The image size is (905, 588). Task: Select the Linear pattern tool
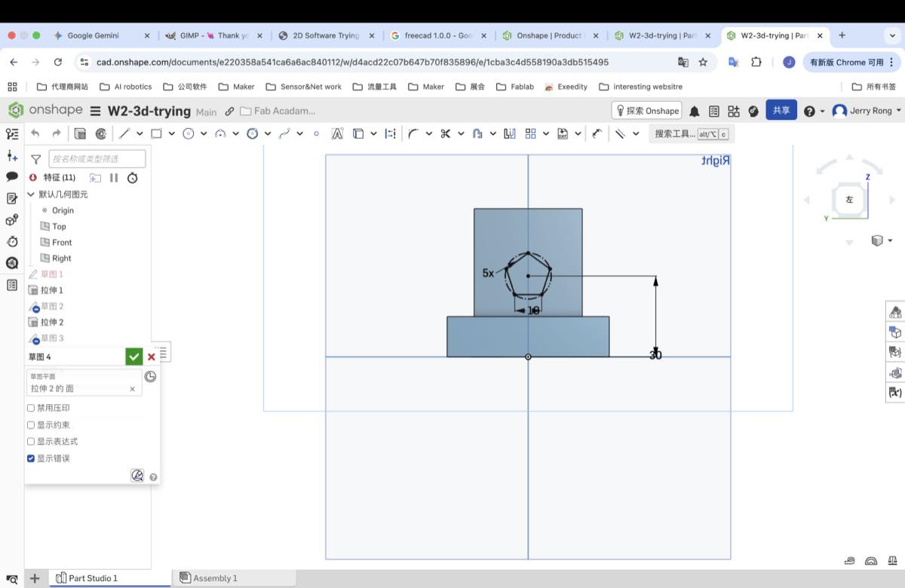point(530,133)
